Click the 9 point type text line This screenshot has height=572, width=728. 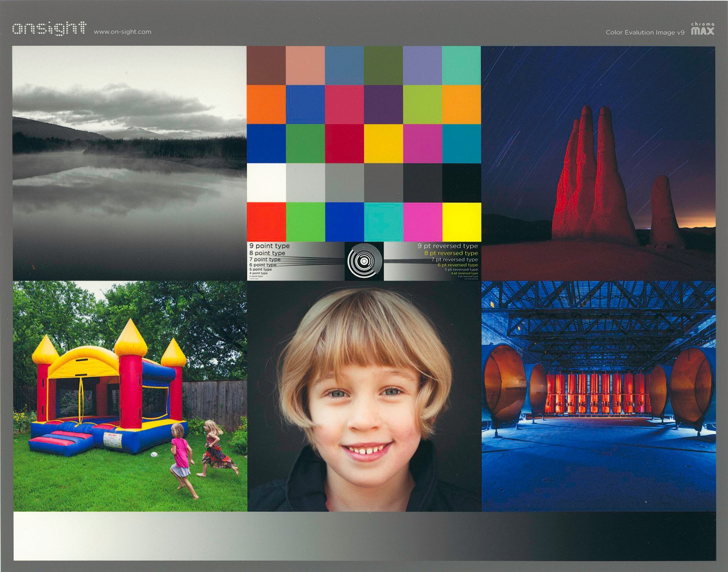tap(269, 246)
